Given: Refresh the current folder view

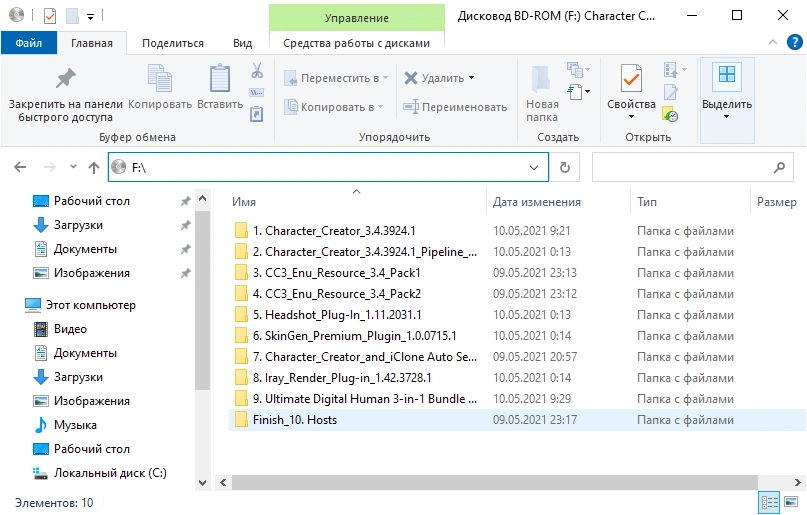Looking at the screenshot, I should 565,167.
